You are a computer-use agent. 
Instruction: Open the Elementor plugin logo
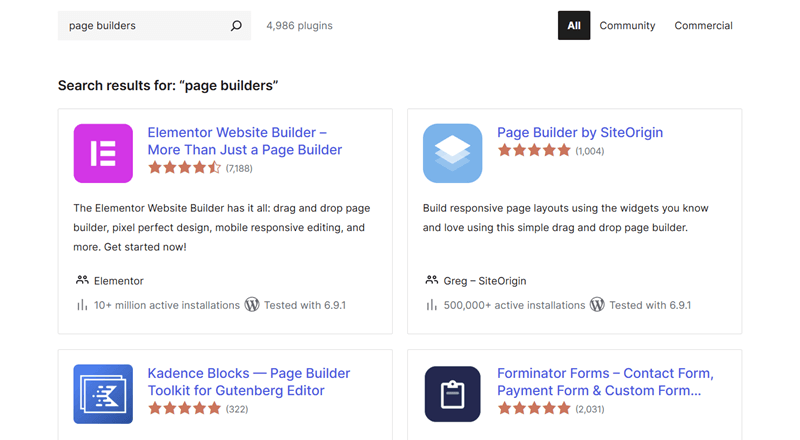[x=103, y=153]
